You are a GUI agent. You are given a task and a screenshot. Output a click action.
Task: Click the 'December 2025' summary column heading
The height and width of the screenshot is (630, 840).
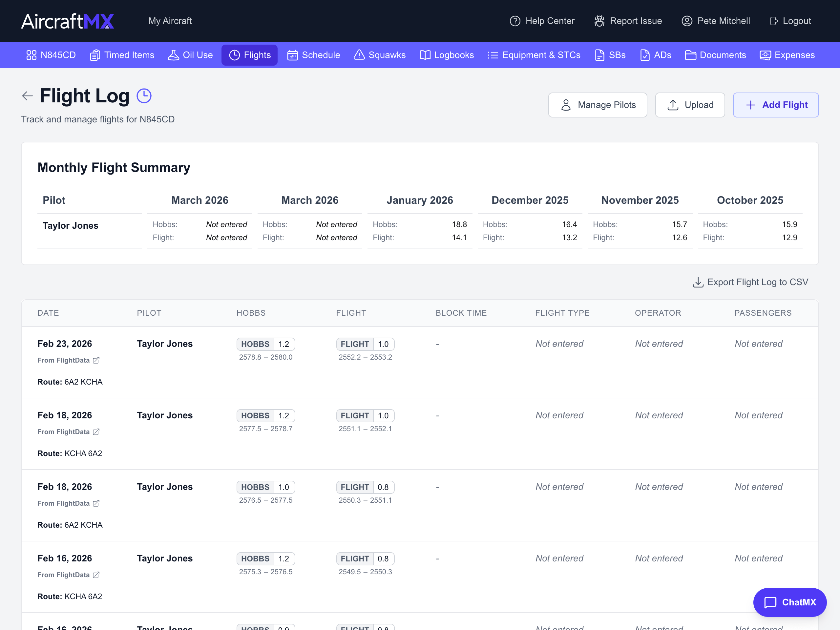530,200
